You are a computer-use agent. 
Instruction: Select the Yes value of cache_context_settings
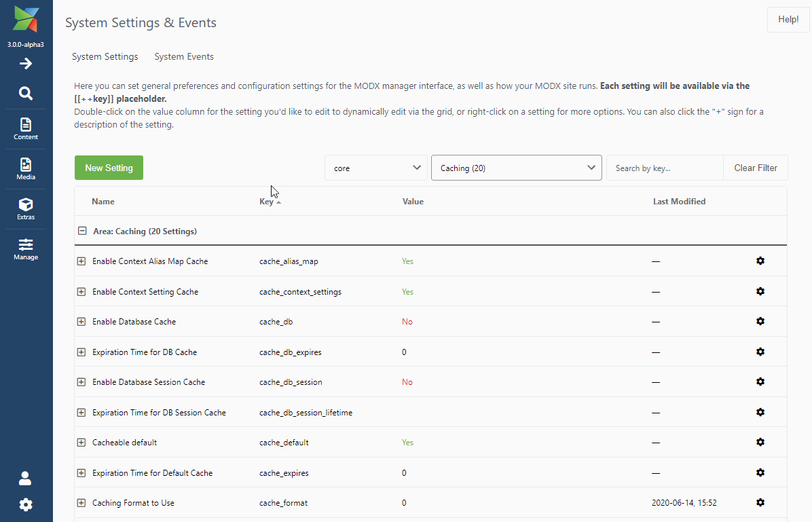(407, 292)
